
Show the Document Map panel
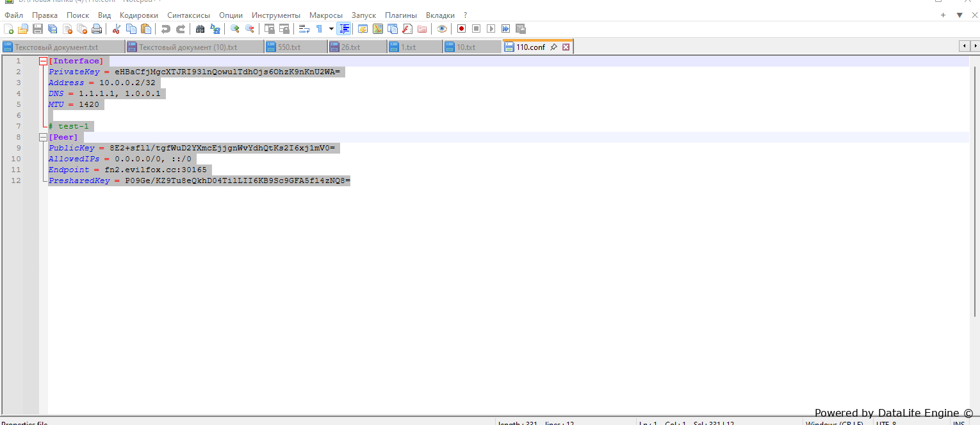[x=378, y=29]
